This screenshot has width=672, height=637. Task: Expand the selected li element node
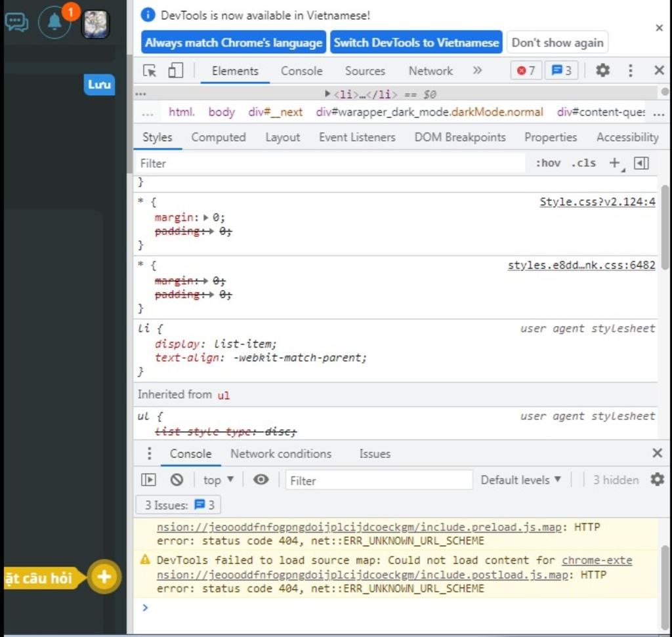[327, 93]
